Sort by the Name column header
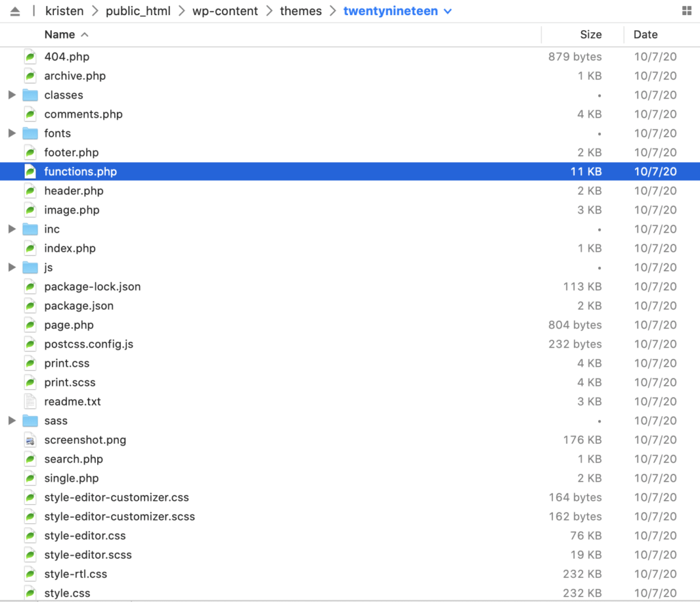 [x=59, y=35]
